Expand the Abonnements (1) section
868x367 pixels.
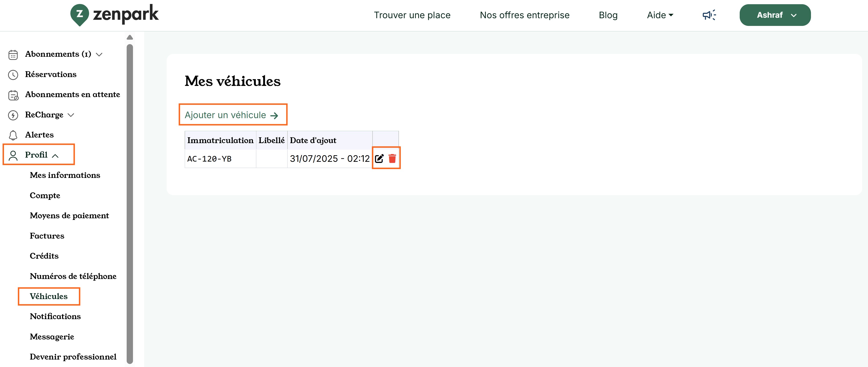(99, 55)
